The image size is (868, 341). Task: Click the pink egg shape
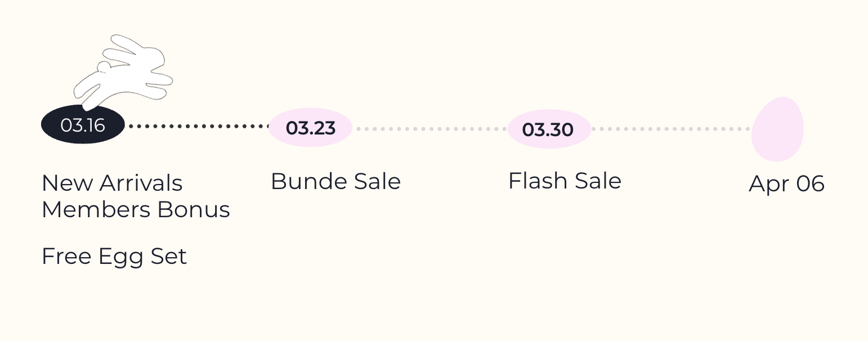(x=777, y=129)
